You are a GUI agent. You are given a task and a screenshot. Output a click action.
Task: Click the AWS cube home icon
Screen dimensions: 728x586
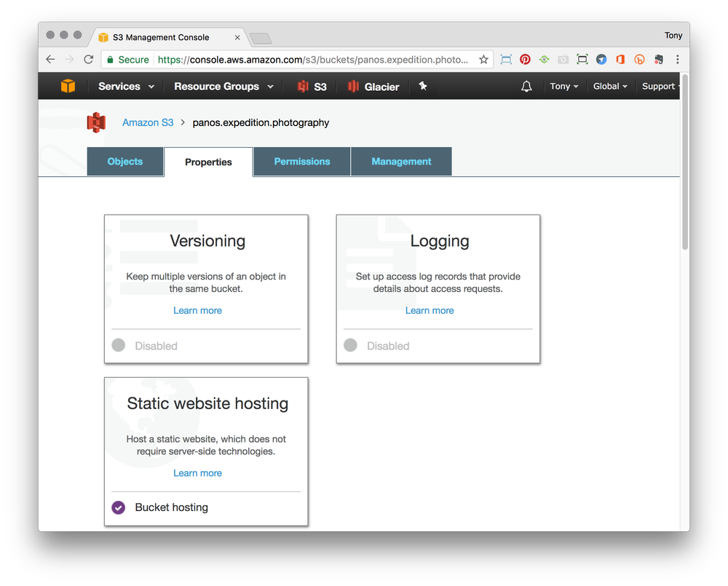[68, 86]
